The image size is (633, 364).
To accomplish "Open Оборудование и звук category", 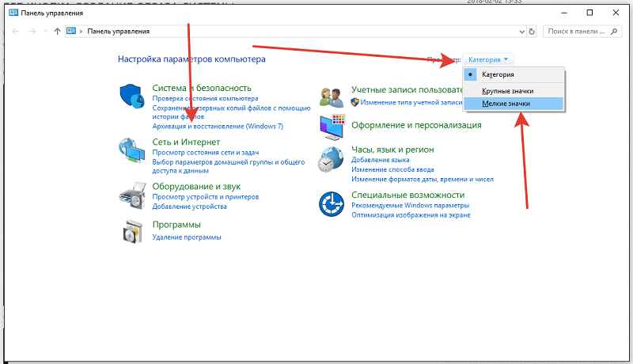I will pos(196,187).
